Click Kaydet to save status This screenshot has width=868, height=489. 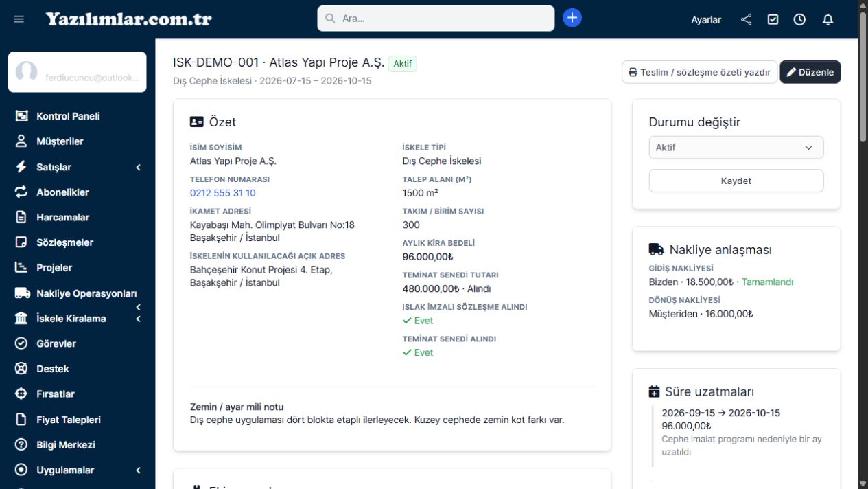click(736, 181)
